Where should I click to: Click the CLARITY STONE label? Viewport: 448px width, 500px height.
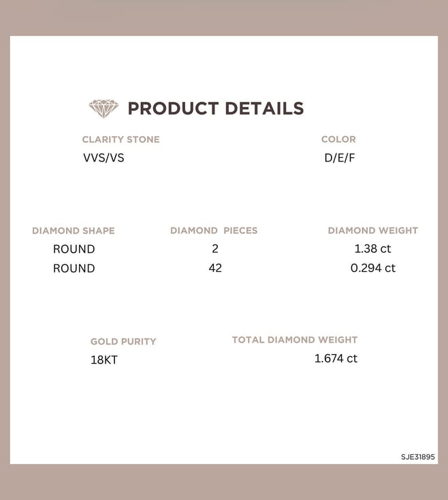tap(121, 140)
